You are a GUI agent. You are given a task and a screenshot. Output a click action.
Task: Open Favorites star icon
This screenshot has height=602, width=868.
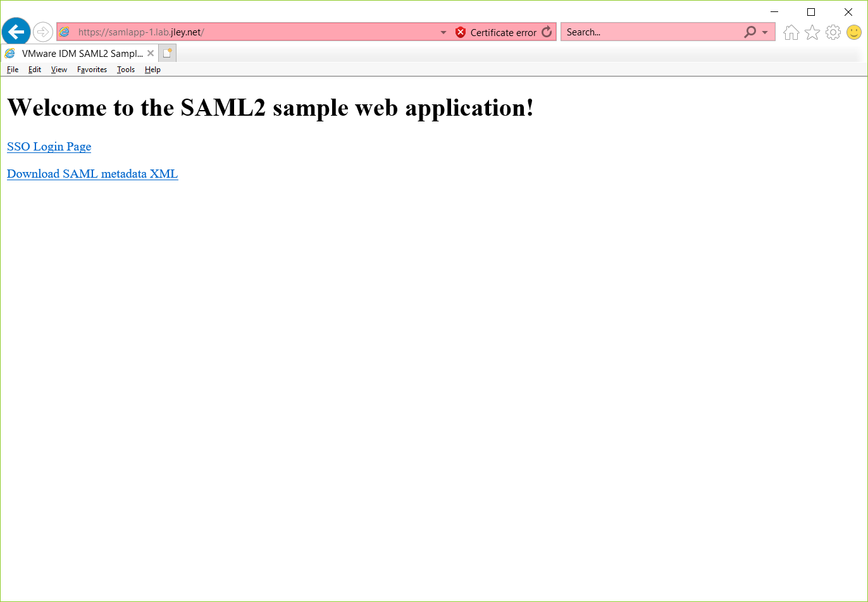(812, 32)
